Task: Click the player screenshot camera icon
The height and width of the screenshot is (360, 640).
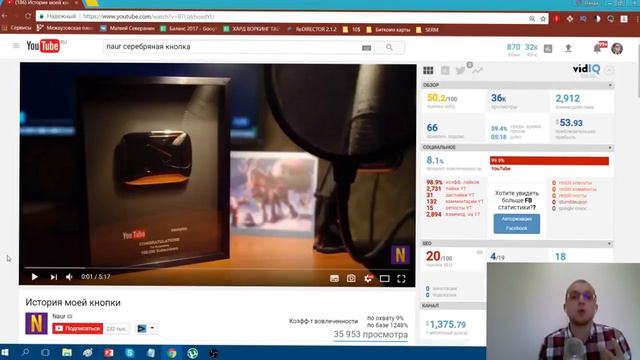Action: [x=351, y=278]
